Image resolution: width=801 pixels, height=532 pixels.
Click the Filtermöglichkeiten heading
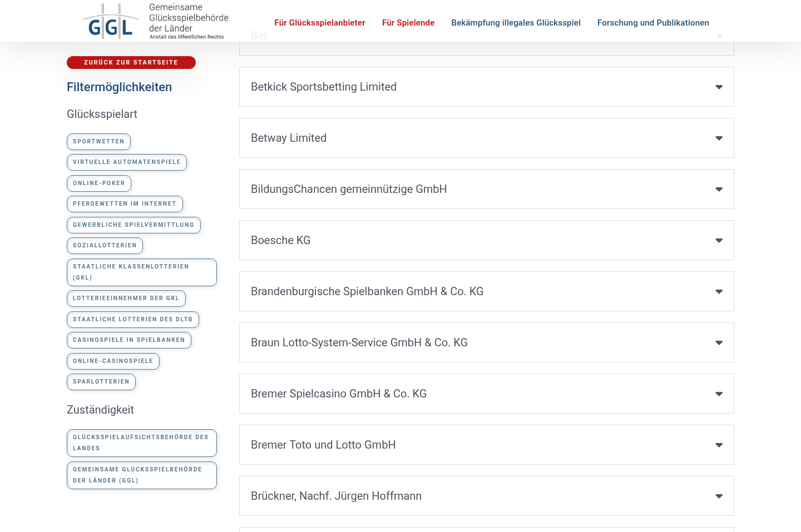[x=119, y=87]
